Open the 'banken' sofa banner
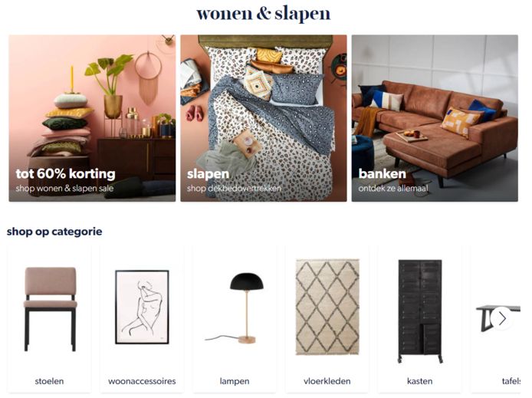 click(435, 118)
